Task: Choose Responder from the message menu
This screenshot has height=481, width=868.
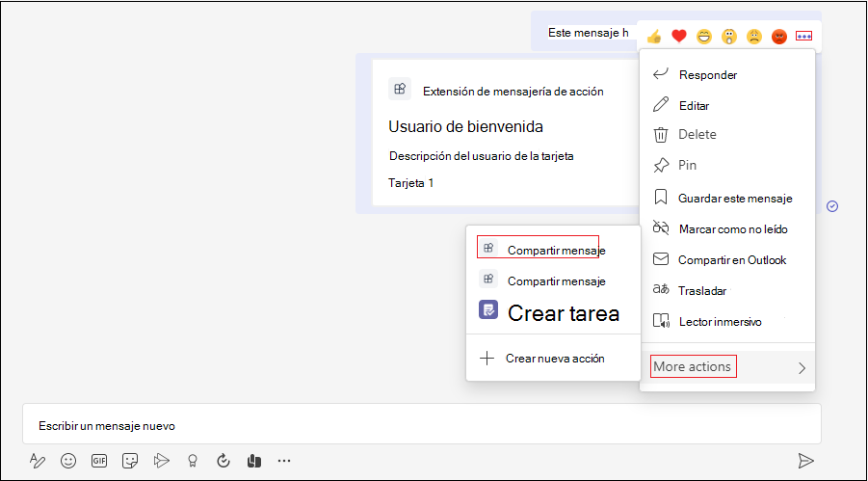Action: (727, 75)
